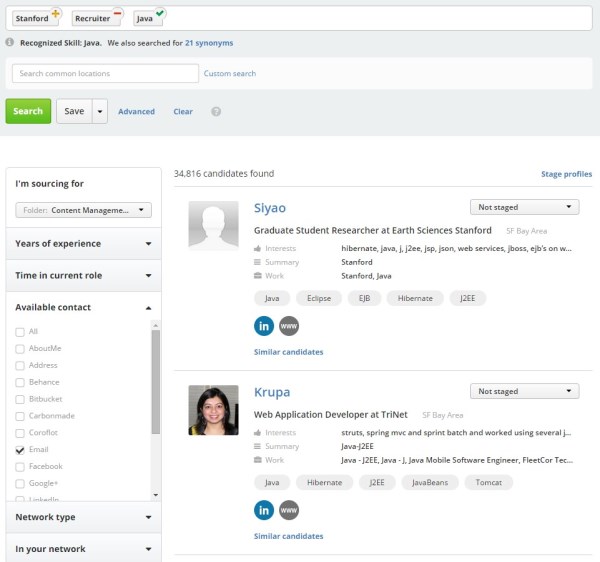Screen dimensions: 600x562
Task: Click the plus icon on Stanford tag
Action: pos(56,14)
